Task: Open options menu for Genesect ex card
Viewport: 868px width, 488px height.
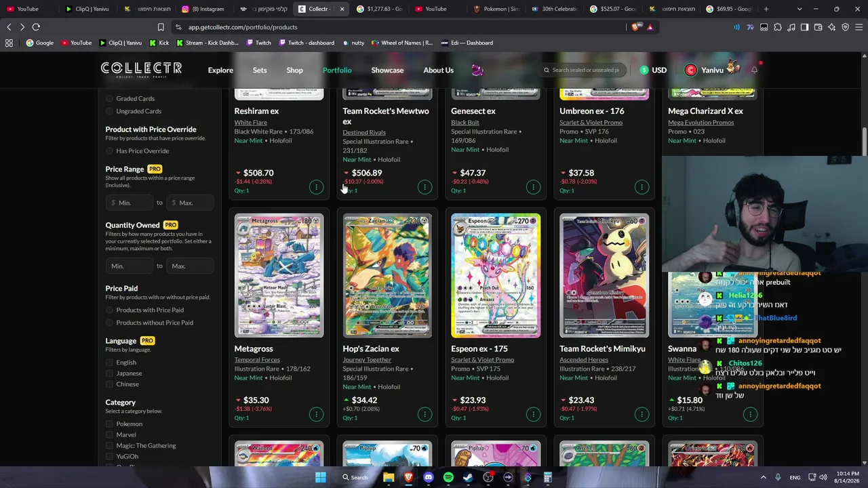Action: (x=533, y=187)
